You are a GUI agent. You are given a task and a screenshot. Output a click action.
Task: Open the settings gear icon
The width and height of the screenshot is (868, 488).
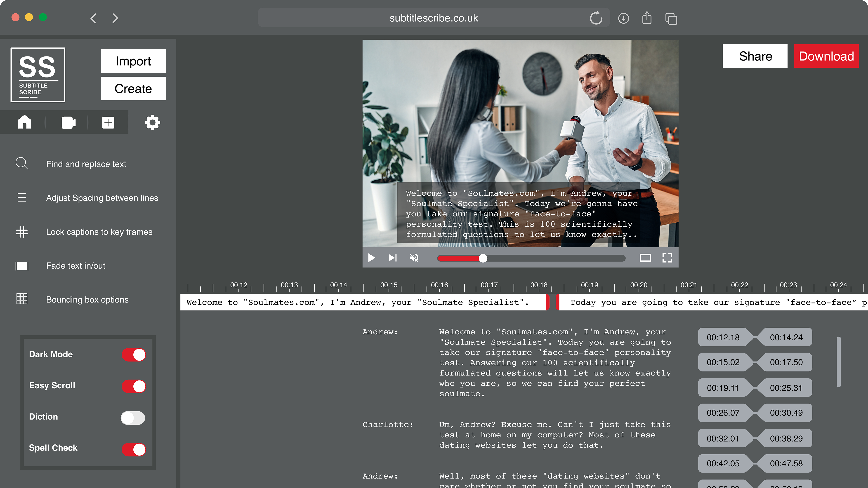click(152, 123)
